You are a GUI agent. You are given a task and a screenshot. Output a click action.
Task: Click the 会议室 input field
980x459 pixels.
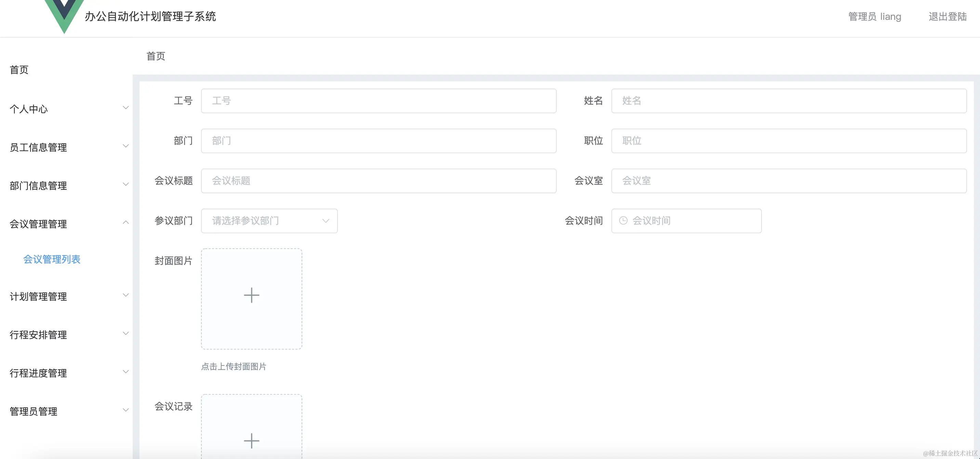(x=789, y=181)
